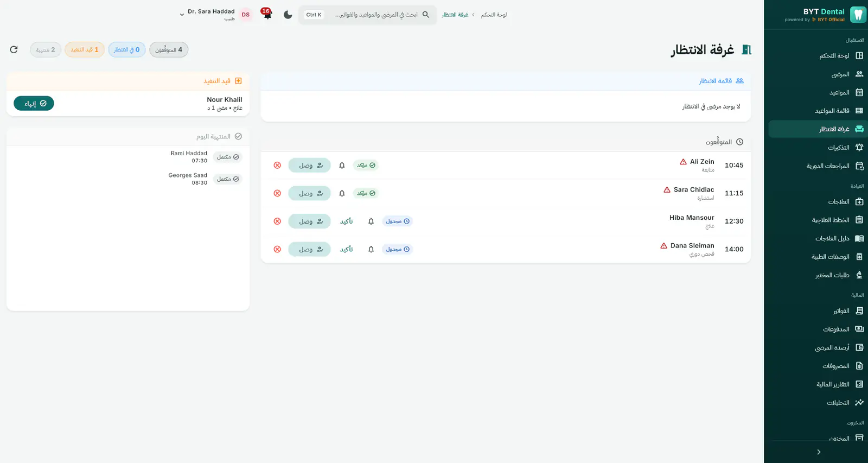Open notifications bell with 16 badge
Viewport: 868px width, 463px height.
click(267, 15)
